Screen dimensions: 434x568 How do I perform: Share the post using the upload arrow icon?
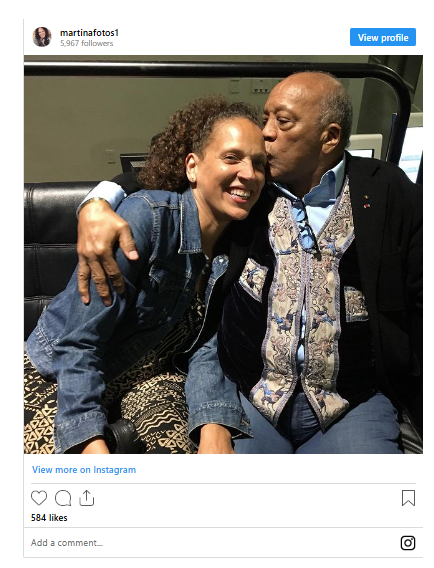click(x=87, y=498)
